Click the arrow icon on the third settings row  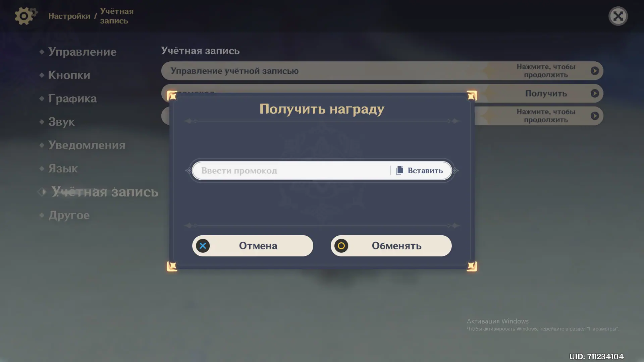tap(594, 116)
